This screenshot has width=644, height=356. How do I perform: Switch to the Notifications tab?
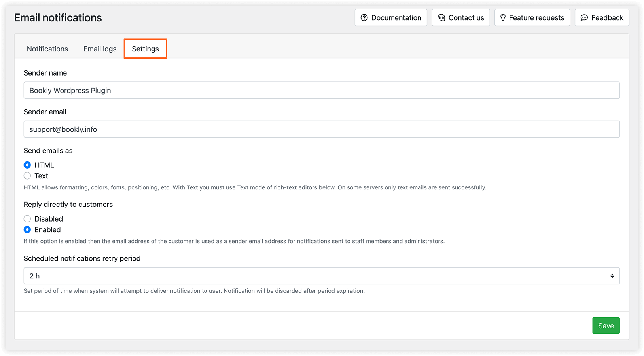tap(47, 49)
